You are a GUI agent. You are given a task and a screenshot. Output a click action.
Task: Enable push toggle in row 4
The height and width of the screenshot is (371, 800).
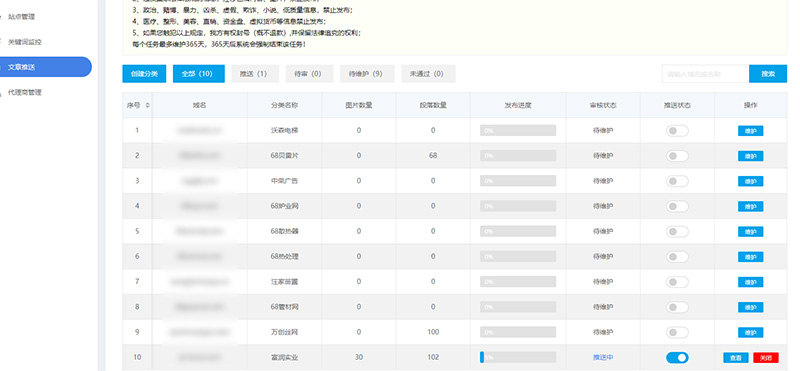(x=677, y=206)
